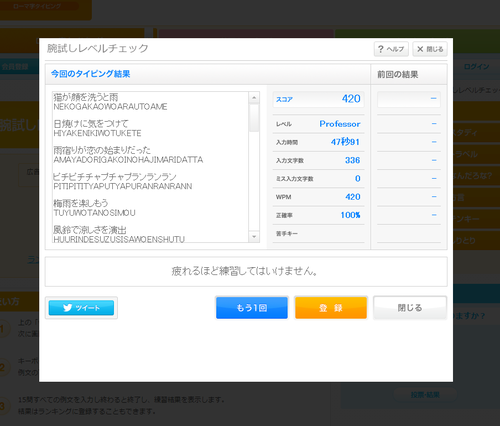The width and height of the screenshot is (500, 426).
Task: Click the WPM value 420
Action: pyautogui.click(x=353, y=197)
